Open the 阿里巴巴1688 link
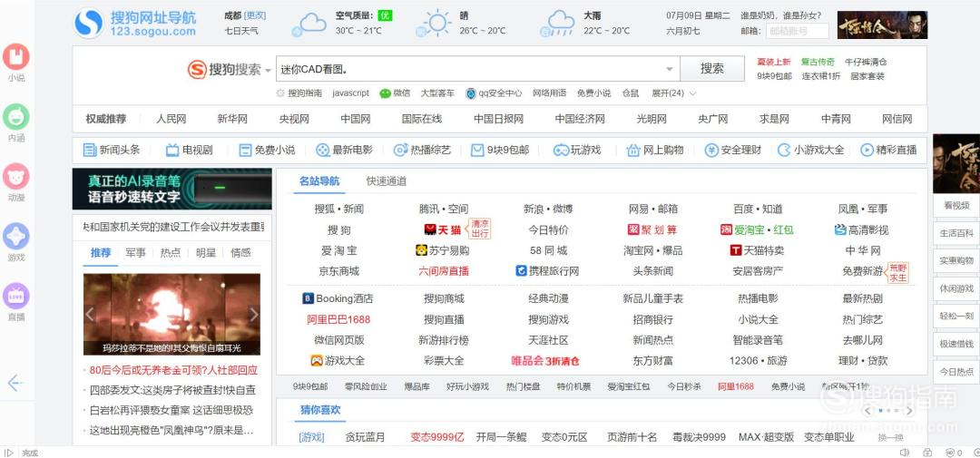Screen dimensions: 980x458 [338, 319]
